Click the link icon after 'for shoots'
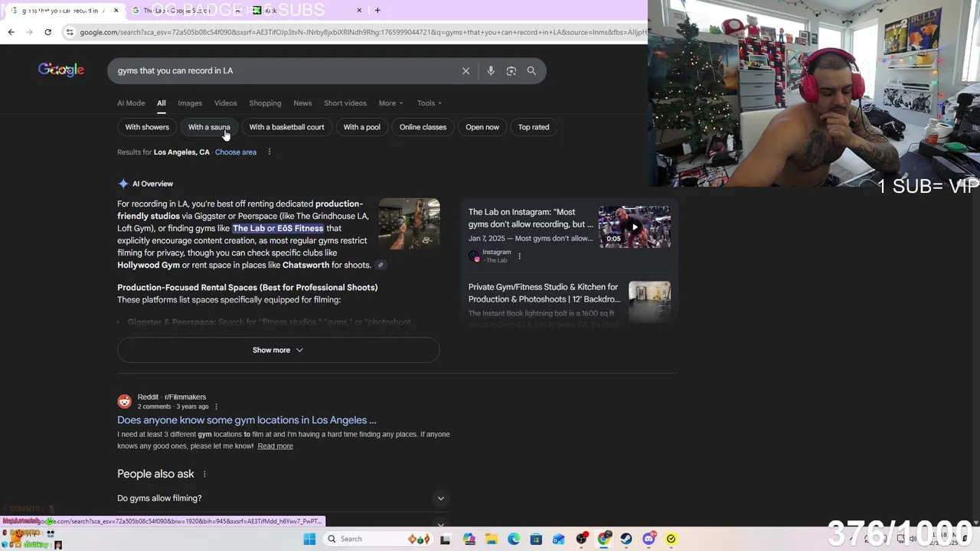 (381, 265)
